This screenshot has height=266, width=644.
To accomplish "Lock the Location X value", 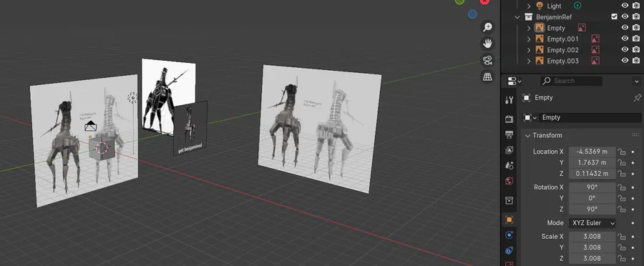I will [622, 152].
